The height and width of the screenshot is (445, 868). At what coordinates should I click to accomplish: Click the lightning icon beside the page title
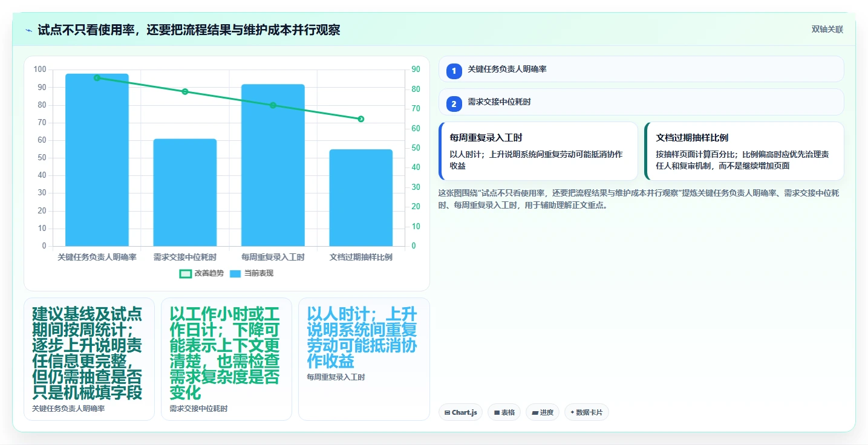[x=28, y=30]
